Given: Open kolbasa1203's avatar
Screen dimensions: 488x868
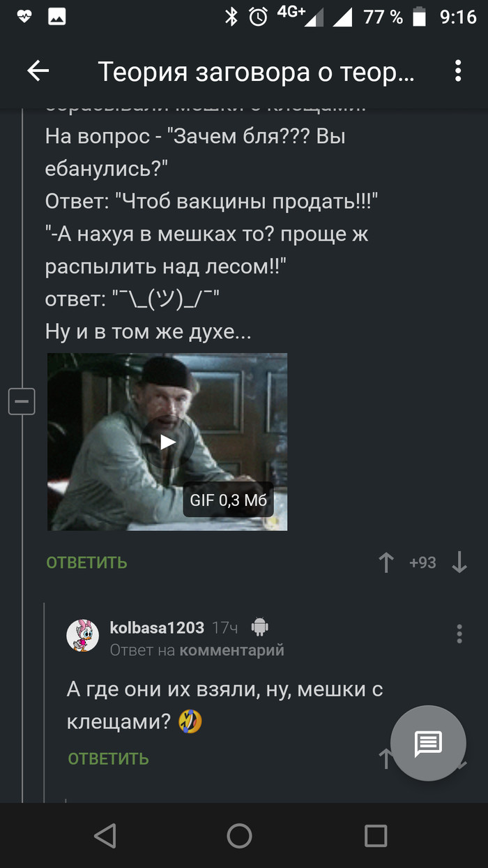Looking at the screenshot, I should [x=82, y=635].
